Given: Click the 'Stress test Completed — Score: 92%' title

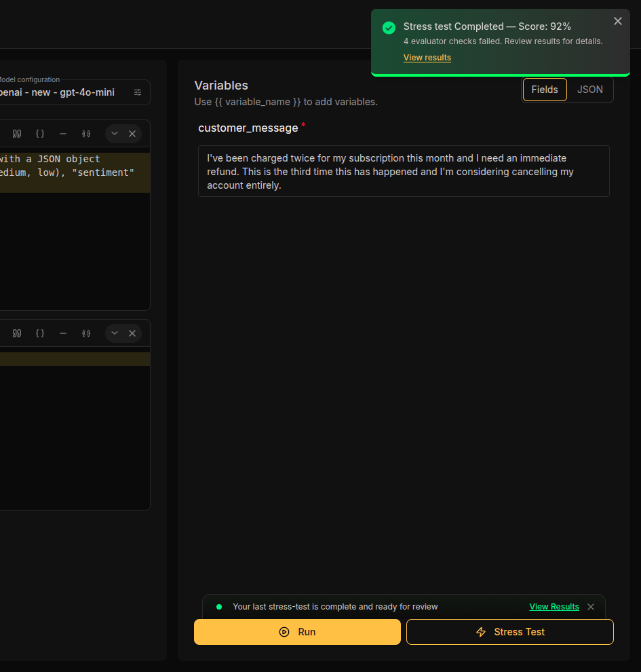Looking at the screenshot, I should click(x=487, y=26).
